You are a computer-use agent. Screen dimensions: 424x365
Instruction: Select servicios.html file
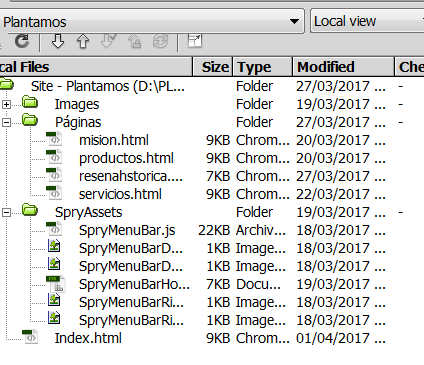pyautogui.click(x=120, y=194)
